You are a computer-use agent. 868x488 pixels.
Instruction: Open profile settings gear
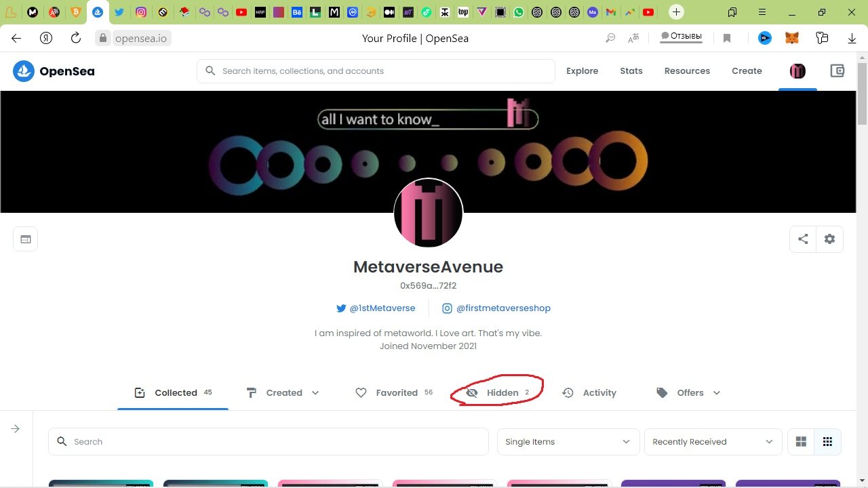point(829,239)
